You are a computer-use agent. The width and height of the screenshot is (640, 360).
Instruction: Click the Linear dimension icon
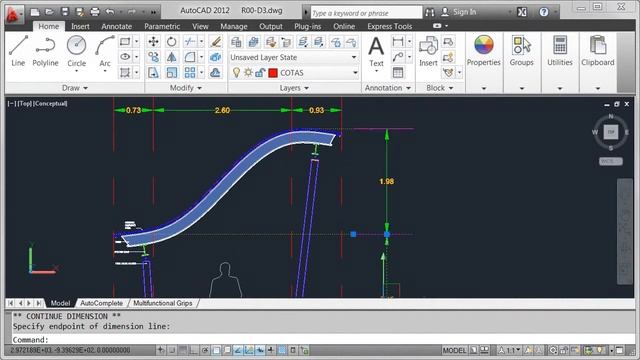pos(398,42)
